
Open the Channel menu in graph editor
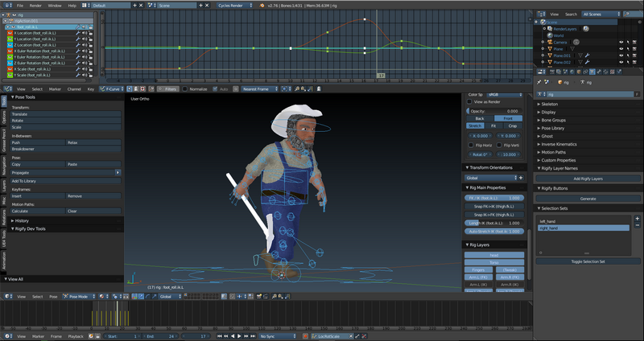tap(74, 88)
